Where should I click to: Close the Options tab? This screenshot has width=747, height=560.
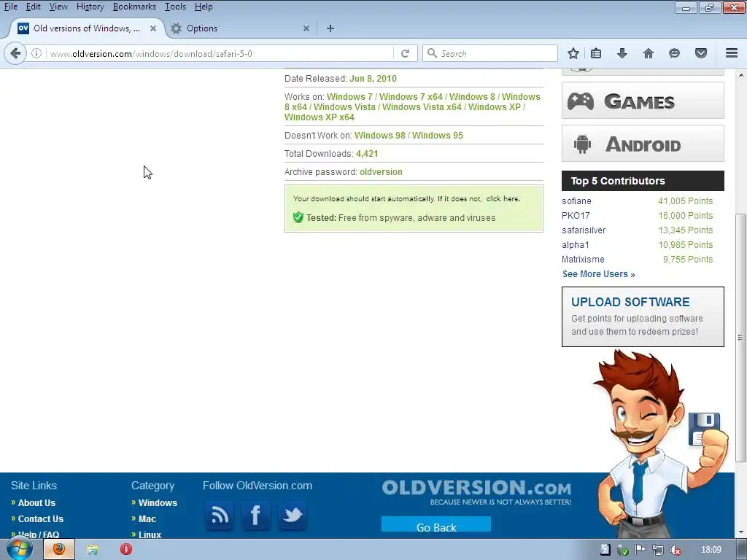(x=306, y=28)
